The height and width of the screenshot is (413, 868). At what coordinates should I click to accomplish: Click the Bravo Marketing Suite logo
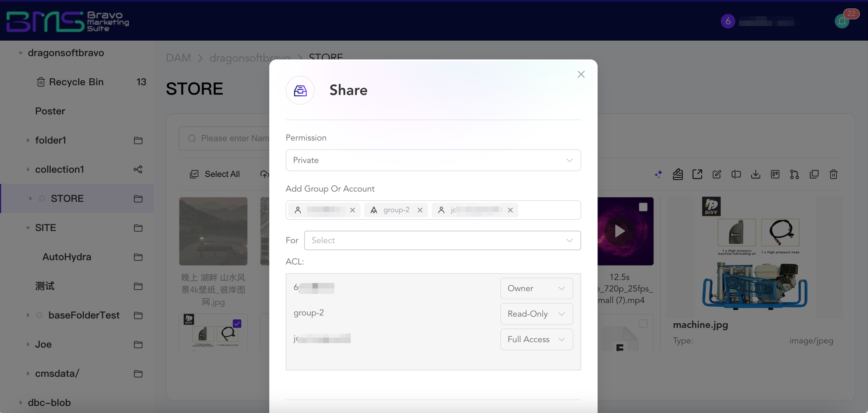point(68,21)
